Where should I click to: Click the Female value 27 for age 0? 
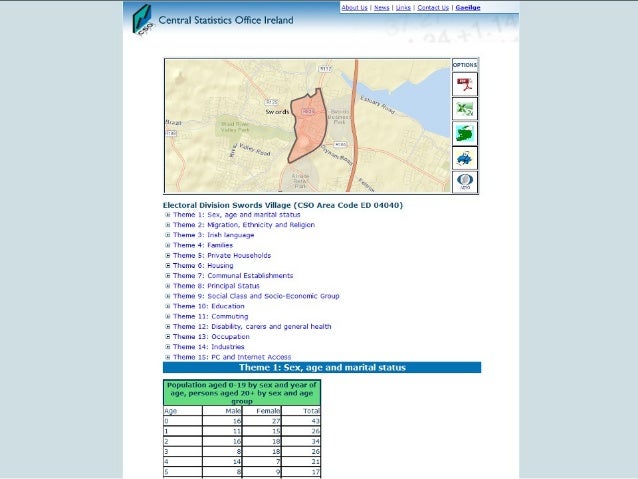point(262,421)
